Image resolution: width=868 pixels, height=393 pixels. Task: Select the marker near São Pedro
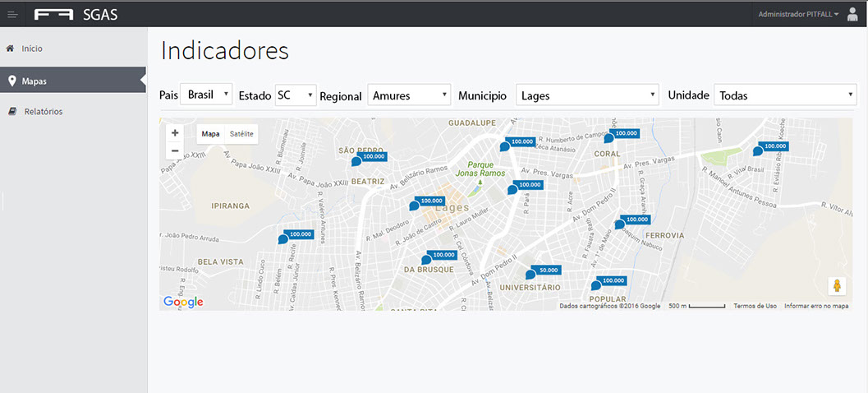pyautogui.click(x=356, y=161)
